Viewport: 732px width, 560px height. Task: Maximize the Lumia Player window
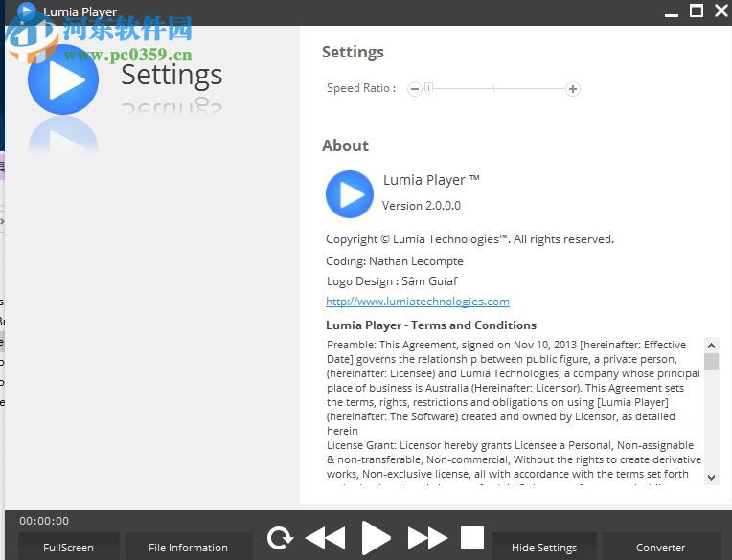tap(696, 11)
